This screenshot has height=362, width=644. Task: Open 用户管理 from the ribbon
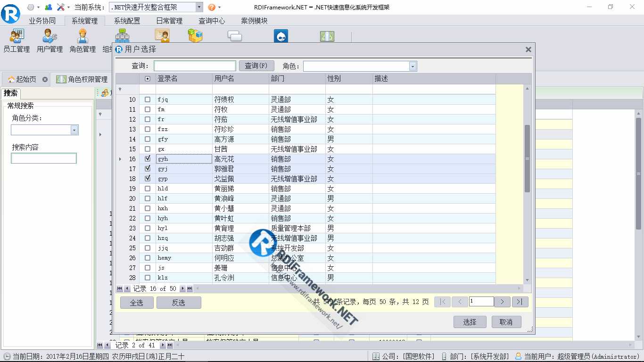coord(50,41)
